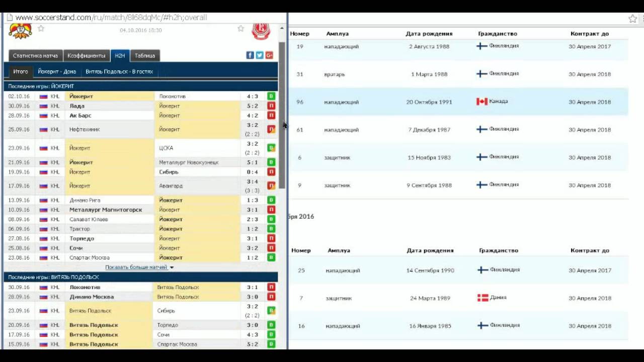Favorite star next to Vityaz logo
644x362 pixels.
pos(241,29)
